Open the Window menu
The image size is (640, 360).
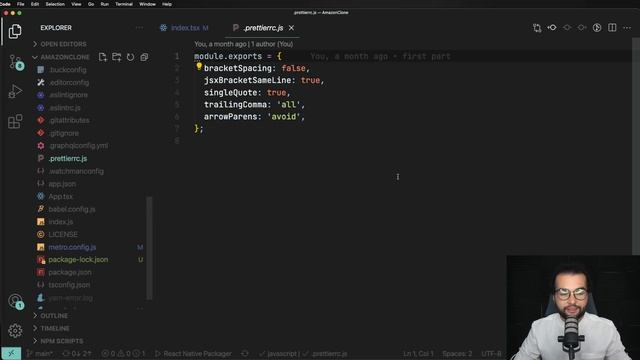click(x=147, y=4)
